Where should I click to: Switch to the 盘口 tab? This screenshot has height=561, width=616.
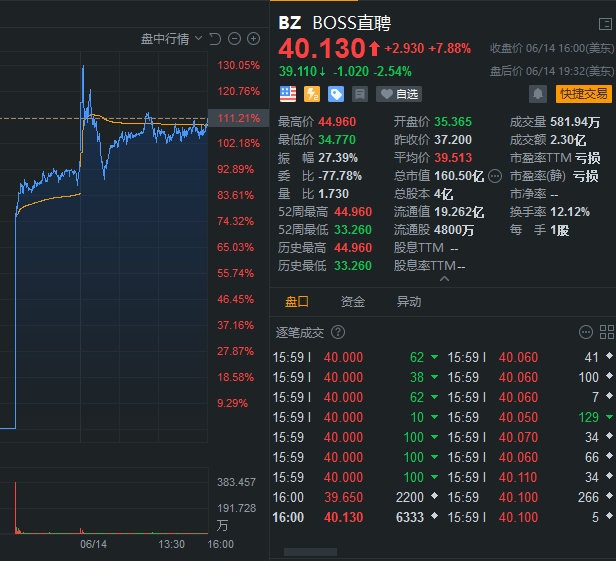(x=297, y=302)
